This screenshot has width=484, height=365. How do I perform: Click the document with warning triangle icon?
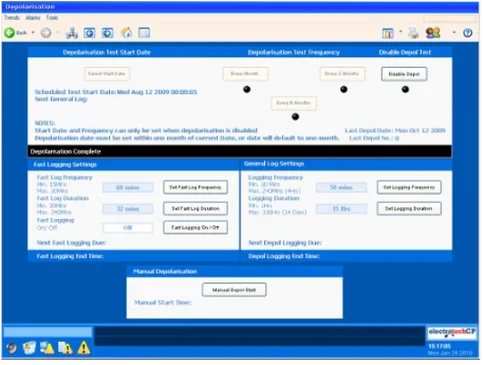pos(65,348)
